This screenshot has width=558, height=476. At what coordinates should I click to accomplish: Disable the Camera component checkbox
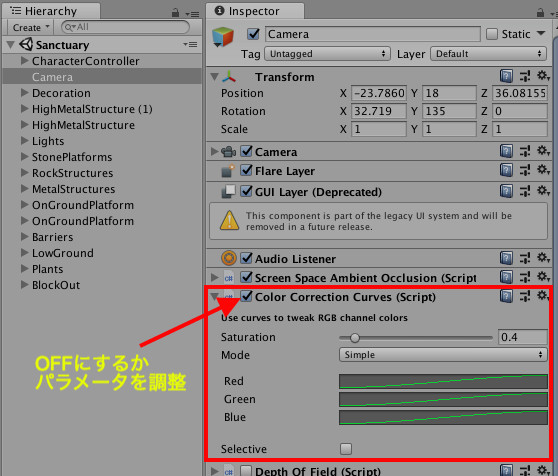pos(246,151)
